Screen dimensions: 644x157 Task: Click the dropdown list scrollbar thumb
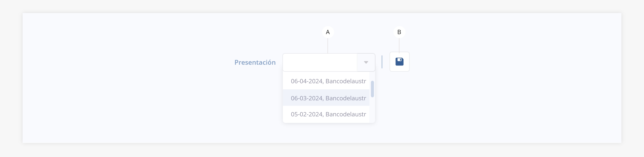click(x=372, y=89)
